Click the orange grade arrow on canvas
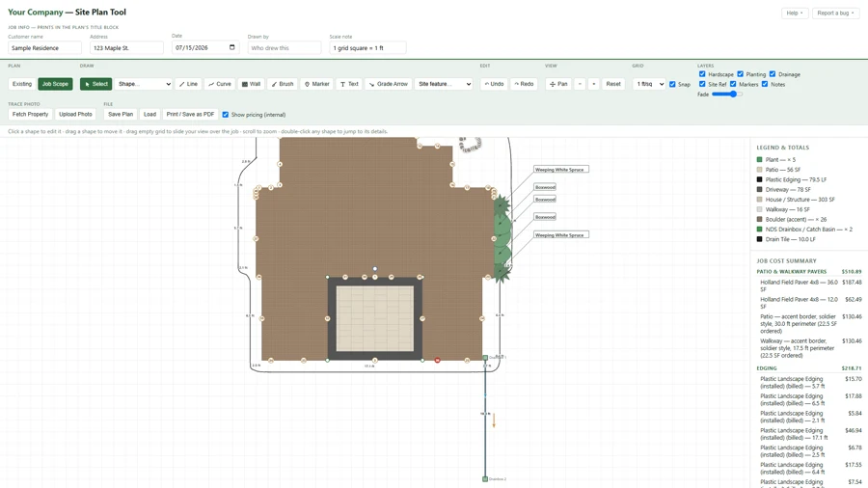This screenshot has width=868, height=488. pos(494,420)
